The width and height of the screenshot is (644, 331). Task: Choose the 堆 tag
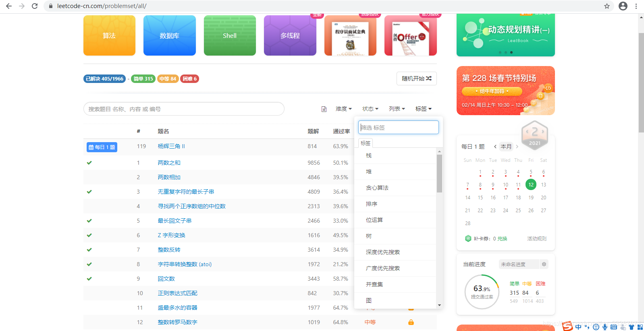(x=395, y=172)
